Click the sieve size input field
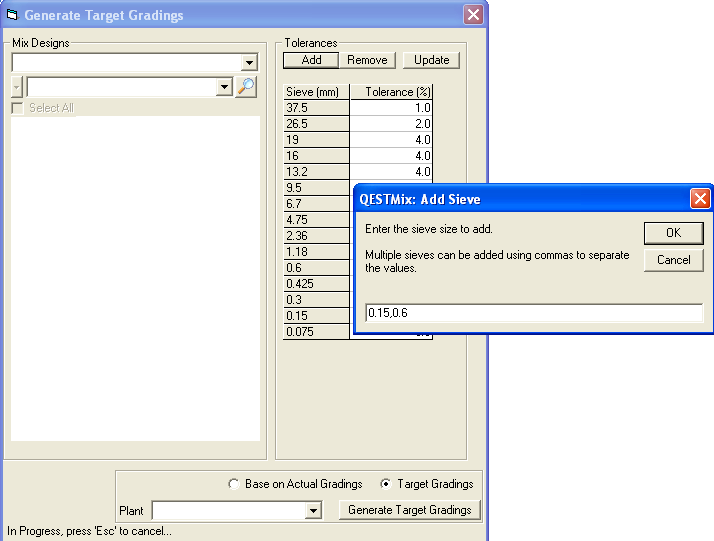Screen dimensions: 714x541 click(x=533, y=313)
